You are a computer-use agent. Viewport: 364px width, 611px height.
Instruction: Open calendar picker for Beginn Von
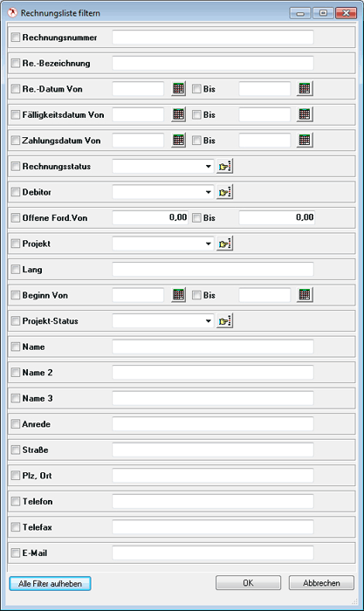point(178,295)
